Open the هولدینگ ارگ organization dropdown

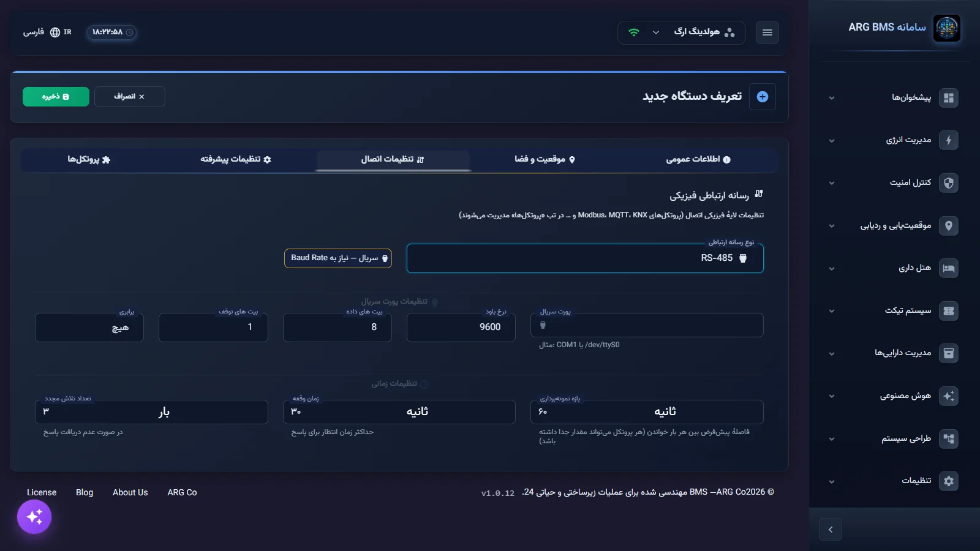[x=682, y=32]
